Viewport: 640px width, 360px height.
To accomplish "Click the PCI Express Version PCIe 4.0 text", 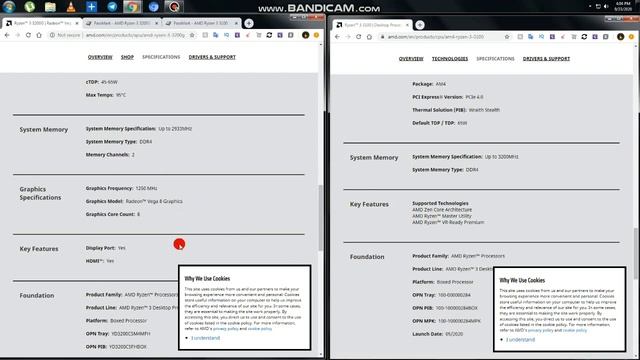I will [x=448, y=97].
